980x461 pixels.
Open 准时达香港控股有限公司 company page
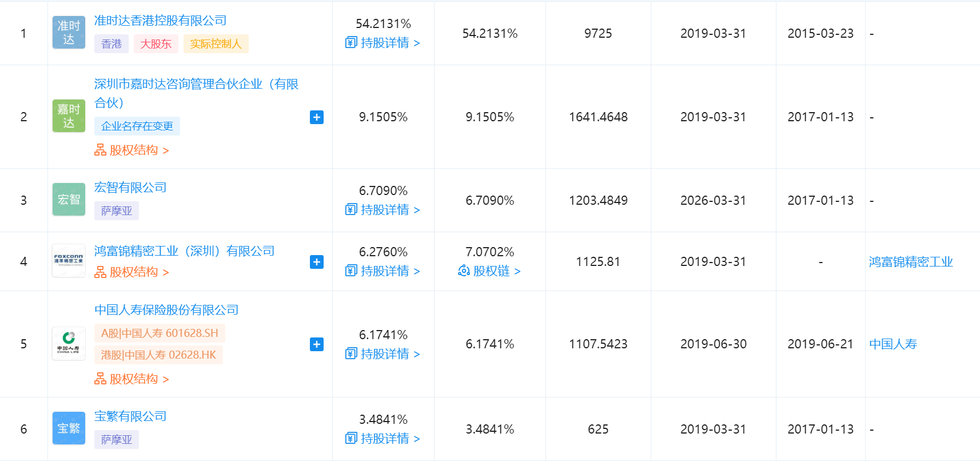tap(160, 21)
